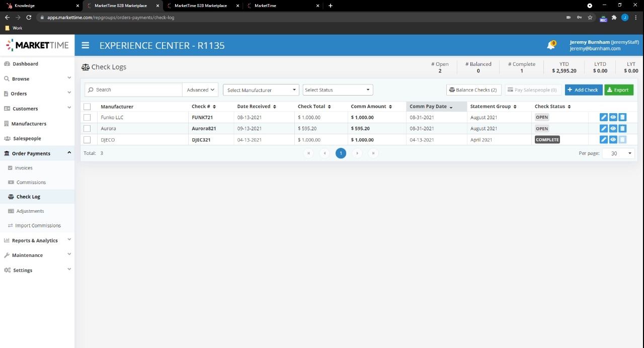
Task: Edit the Aurora check
Action: 604,128
